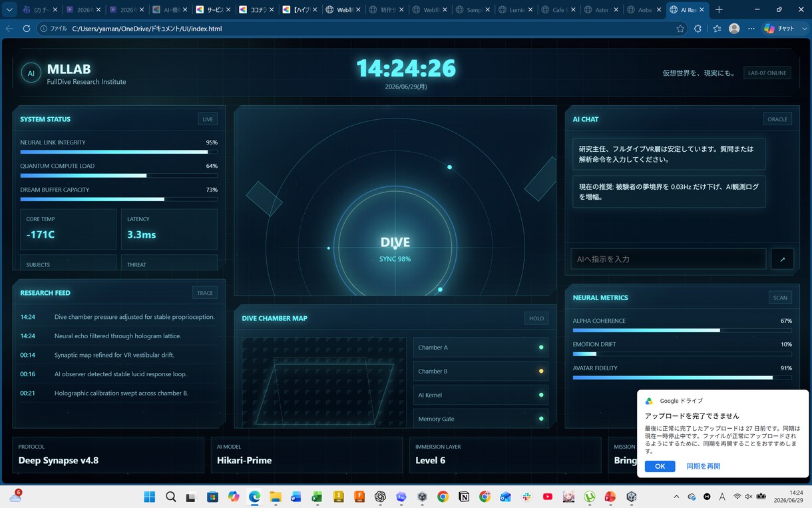Click the ORACLE button in AI Chat
This screenshot has width=812, height=508.
777,119
